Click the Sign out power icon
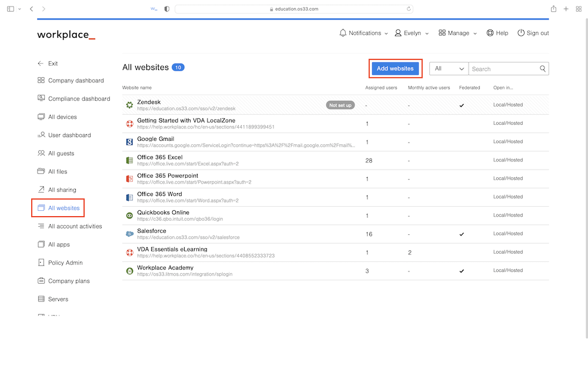Screen dimensions: 588x368 521,33
